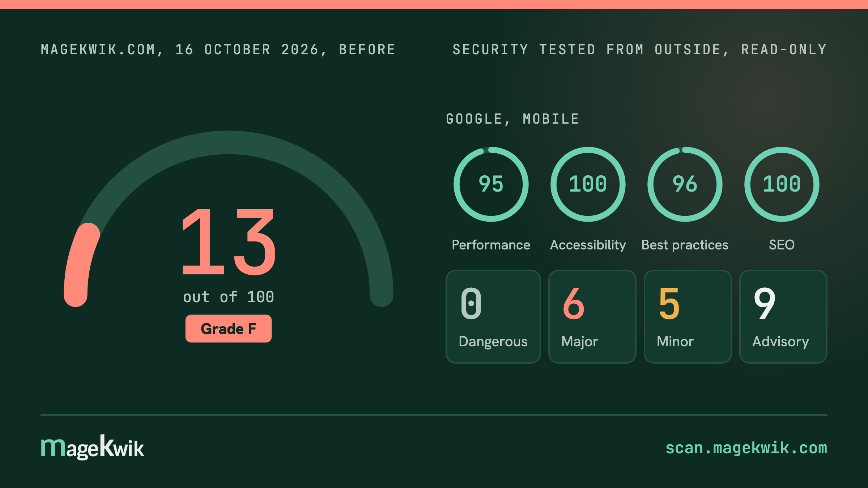Click the Performance label
868x488 pixels.
pos(491,245)
